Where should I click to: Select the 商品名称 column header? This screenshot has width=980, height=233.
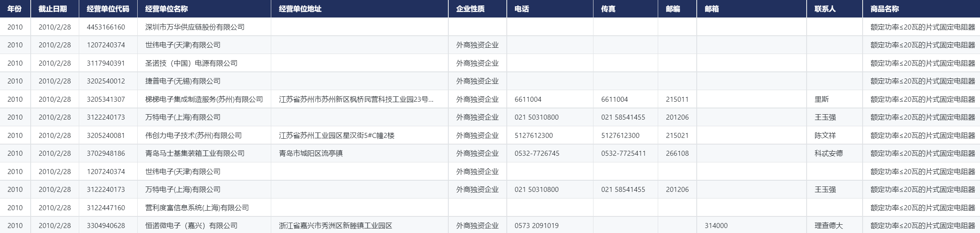click(884, 9)
